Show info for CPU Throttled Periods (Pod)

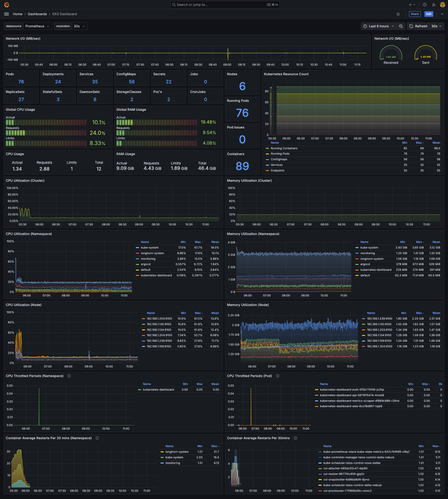coord(278,376)
